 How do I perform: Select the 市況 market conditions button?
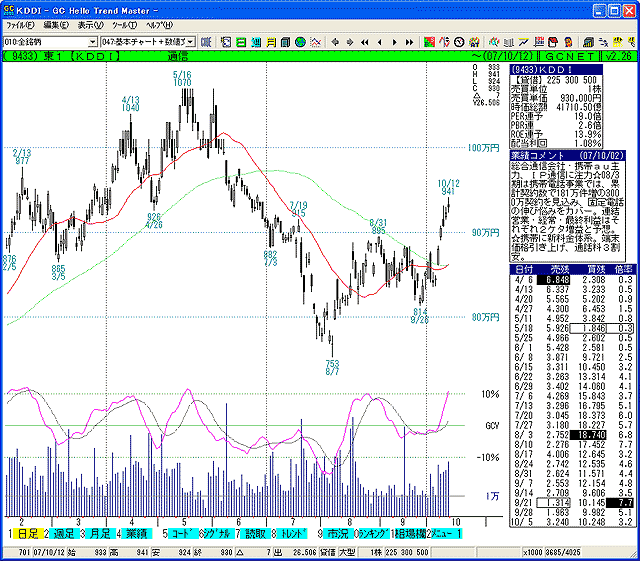pyautogui.click(x=338, y=533)
